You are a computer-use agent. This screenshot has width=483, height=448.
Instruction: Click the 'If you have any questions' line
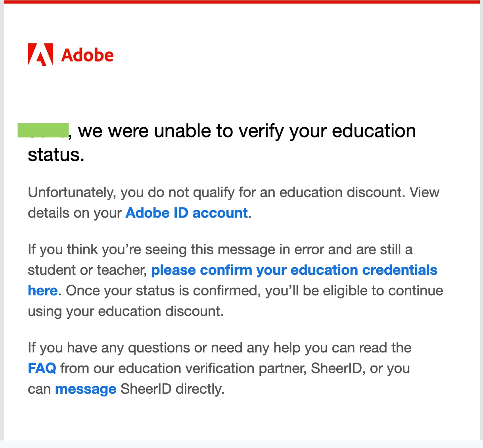[x=219, y=348]
